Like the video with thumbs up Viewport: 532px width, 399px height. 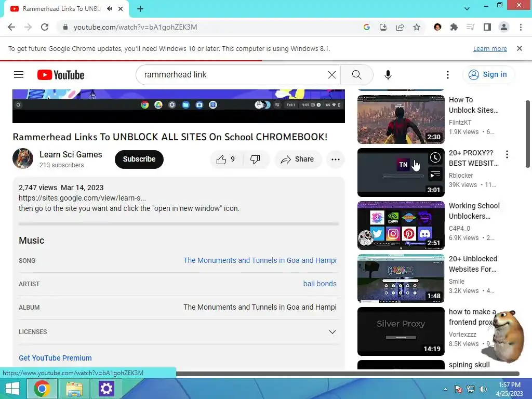[x=226, y=159]
